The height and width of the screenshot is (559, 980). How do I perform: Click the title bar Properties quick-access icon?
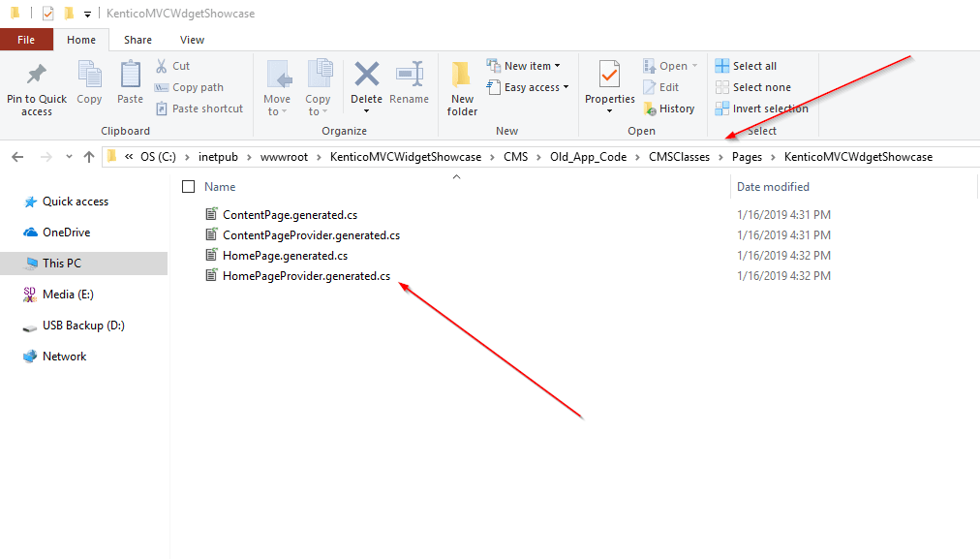click(48, 14)
